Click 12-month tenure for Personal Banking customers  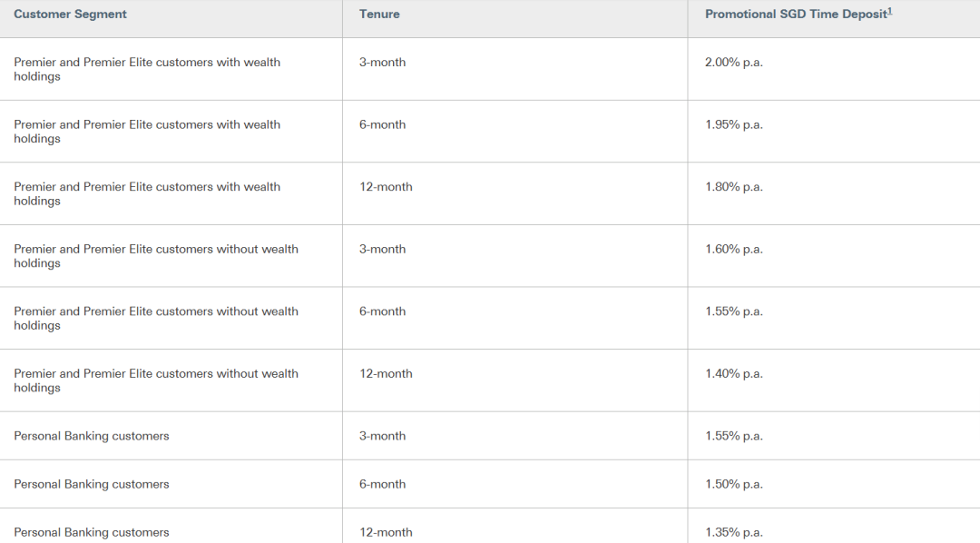386,532
